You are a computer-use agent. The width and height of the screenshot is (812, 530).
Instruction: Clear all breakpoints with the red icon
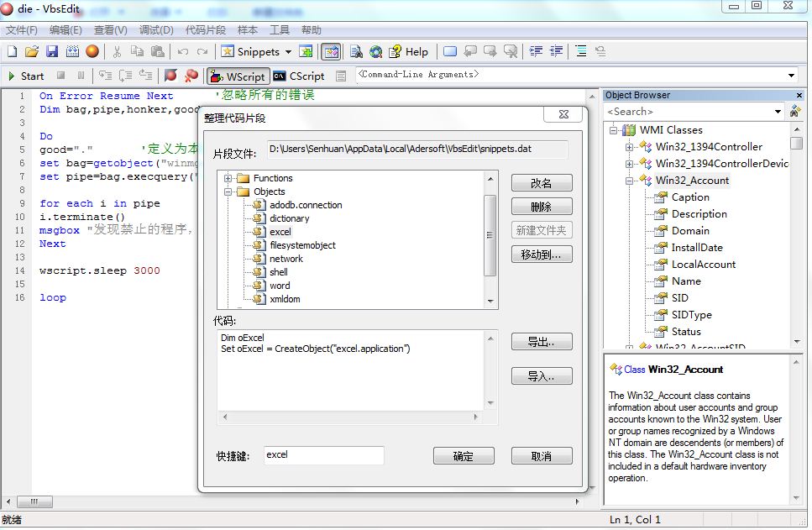[x=191, y=76]
